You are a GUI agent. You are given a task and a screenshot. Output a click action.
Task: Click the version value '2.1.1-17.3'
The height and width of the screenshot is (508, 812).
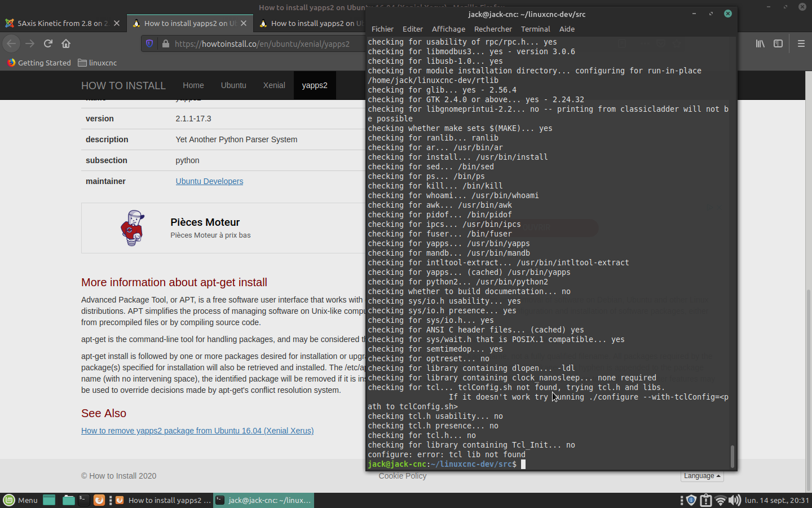(x=193, y=119)
